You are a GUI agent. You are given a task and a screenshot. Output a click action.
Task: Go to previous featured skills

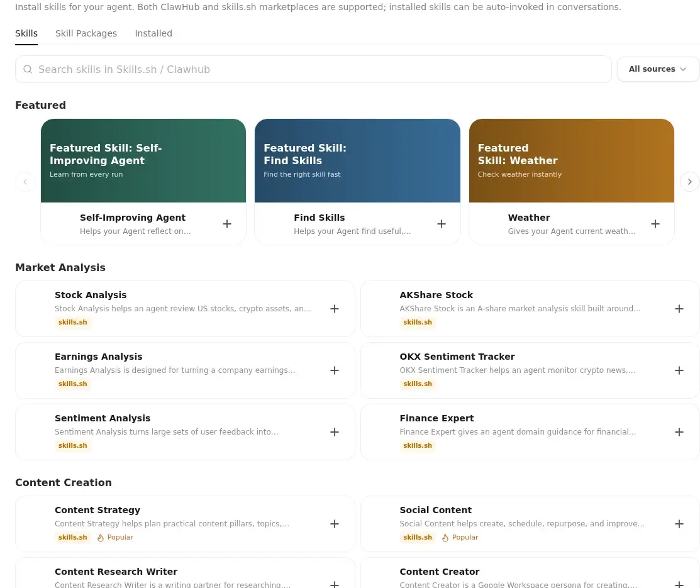pos(25,182)
